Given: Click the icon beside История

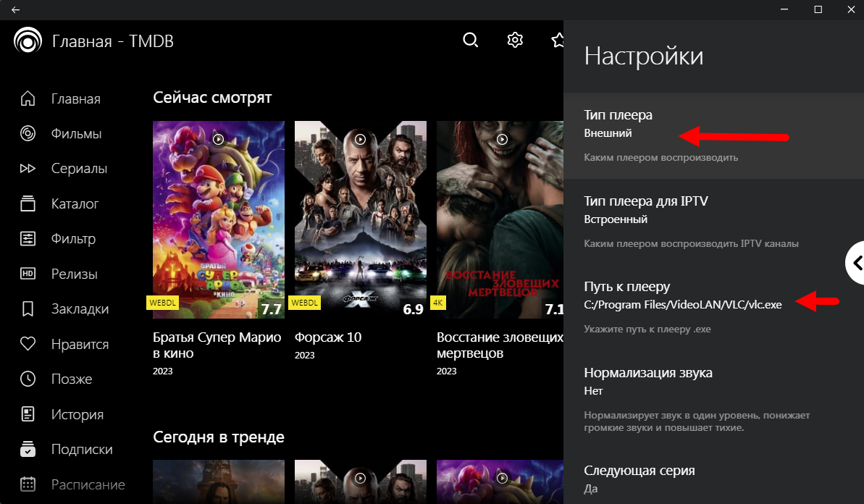Looking at the screenshot, I should point(28,414).
